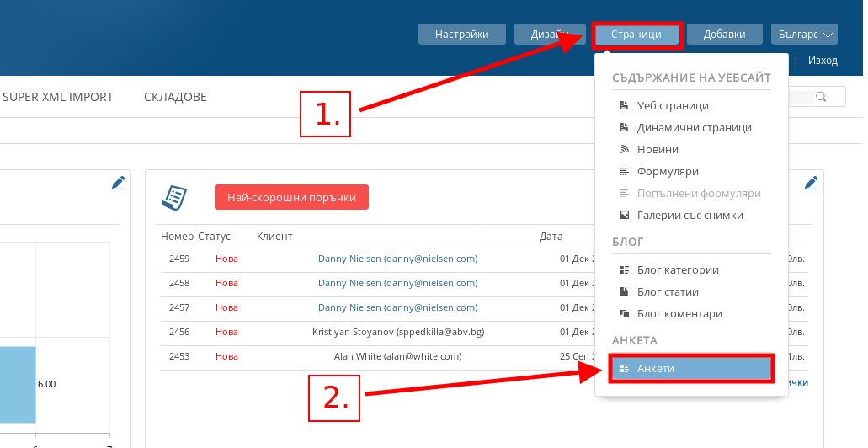Screen dimensions: 868x448
Task: Open the СКЛАДОВЕ tab
Action: click(175, 97)
